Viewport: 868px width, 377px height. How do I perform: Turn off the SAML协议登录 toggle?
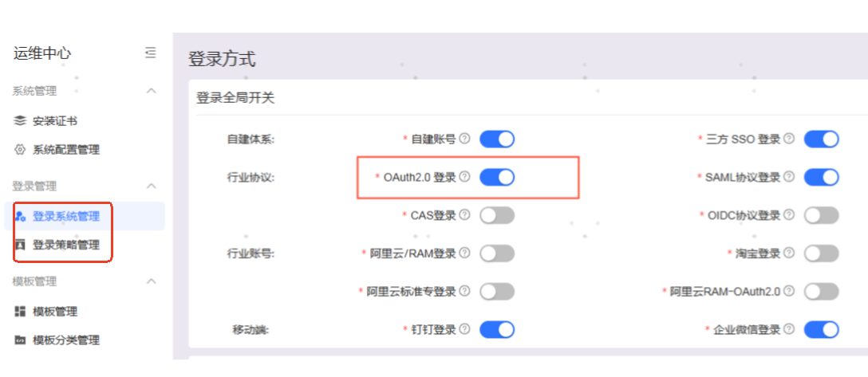pyautogui.click(x=821, y=177)
